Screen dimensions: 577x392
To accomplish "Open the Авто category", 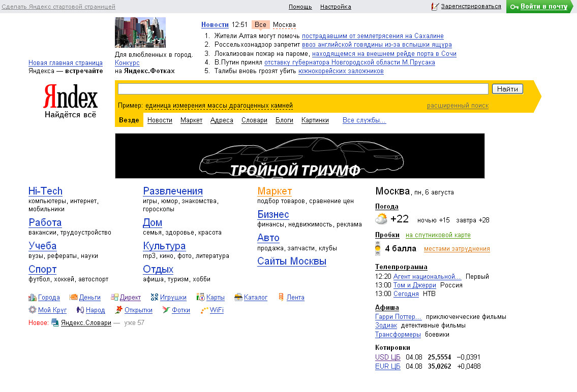I will (268, 238).
